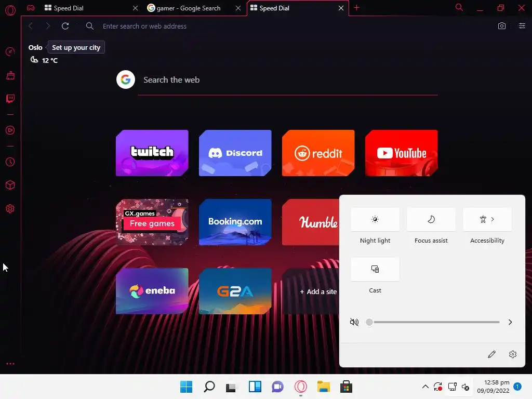
Task: Click Set up your city button
Action: point(76,47)
